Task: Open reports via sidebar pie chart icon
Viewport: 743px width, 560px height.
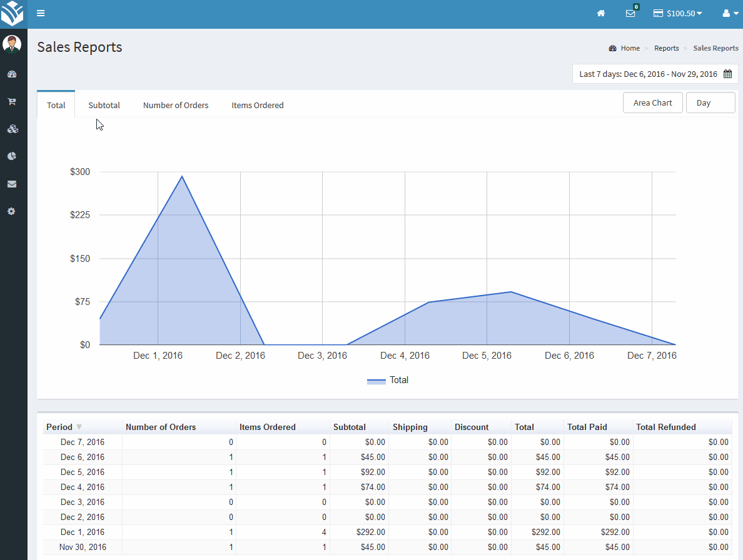Action: (12, 156)
